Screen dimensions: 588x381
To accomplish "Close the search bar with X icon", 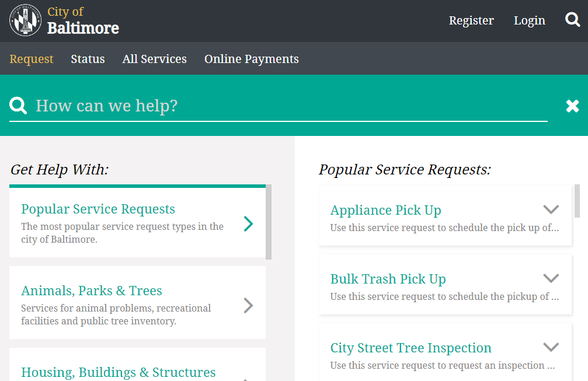I will point(572,106).
